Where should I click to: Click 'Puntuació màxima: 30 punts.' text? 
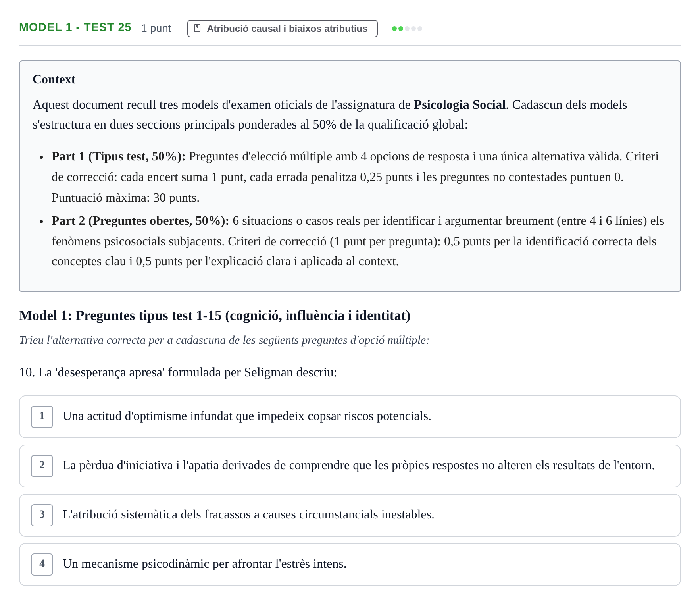pos(125,198)
